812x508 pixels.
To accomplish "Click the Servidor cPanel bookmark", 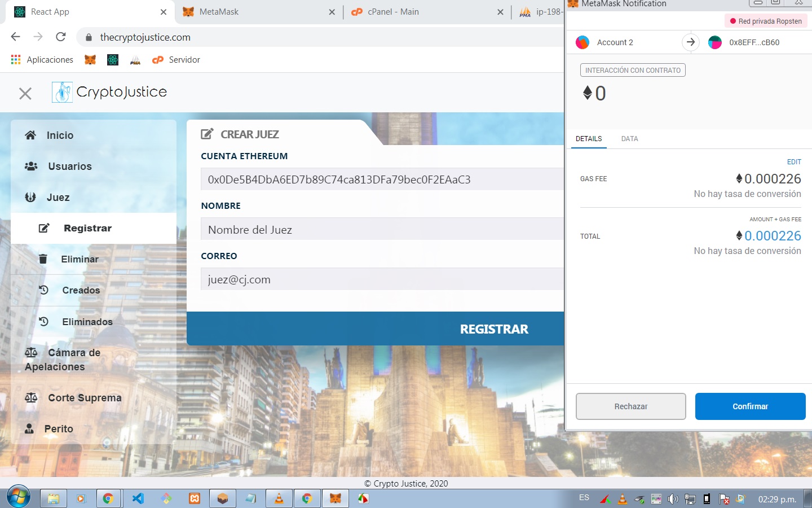I will point(176,60).
